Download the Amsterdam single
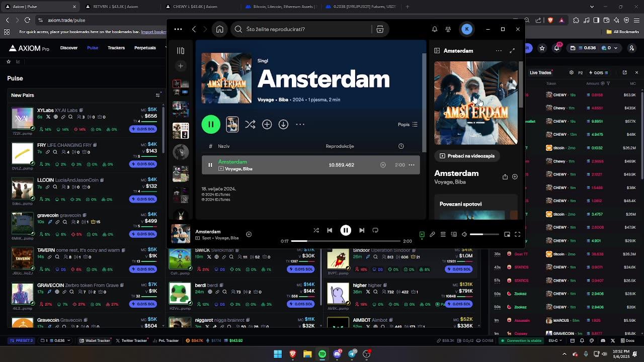This screenshot has height=362, width=644. 283,124
